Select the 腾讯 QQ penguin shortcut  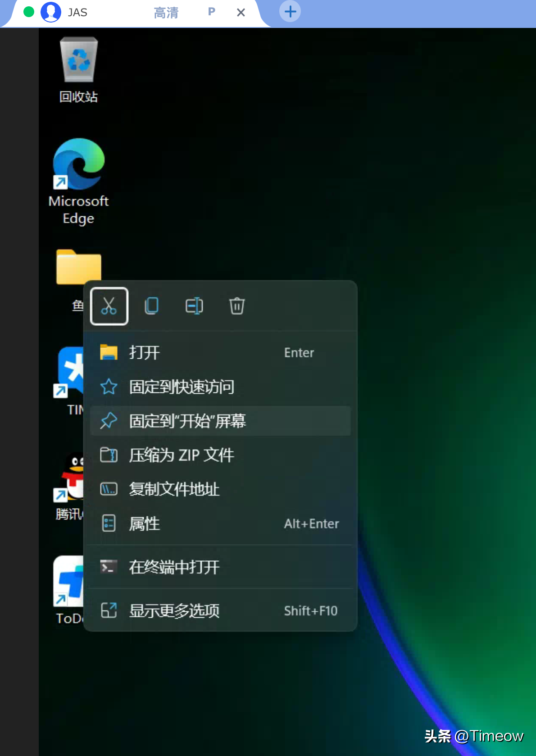point(69,487)
